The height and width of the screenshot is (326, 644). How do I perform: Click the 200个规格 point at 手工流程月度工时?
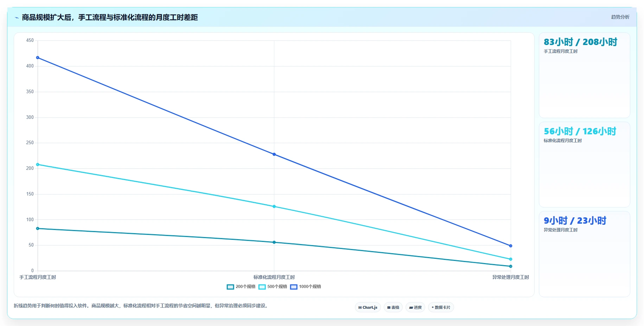(x=38, y=229)
